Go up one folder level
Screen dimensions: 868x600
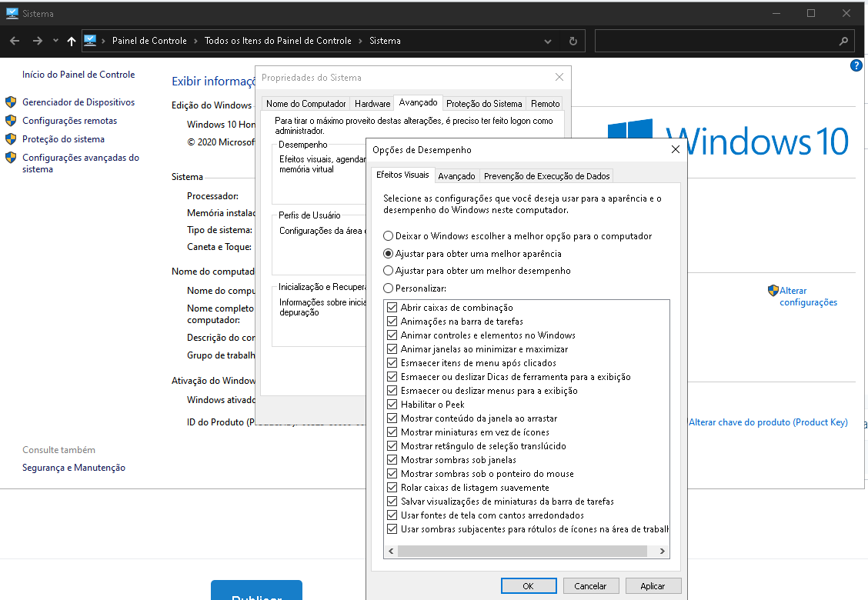click(72, 41)
